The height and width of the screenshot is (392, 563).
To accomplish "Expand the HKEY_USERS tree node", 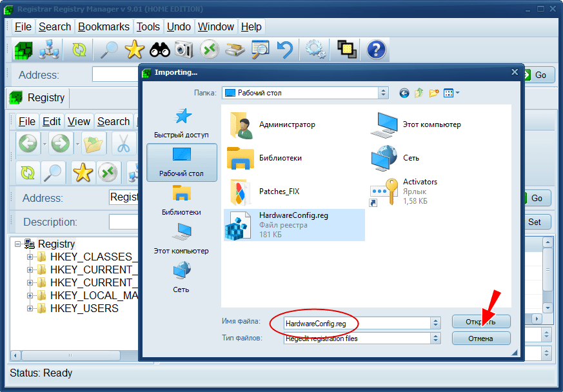I will (30, 309).
